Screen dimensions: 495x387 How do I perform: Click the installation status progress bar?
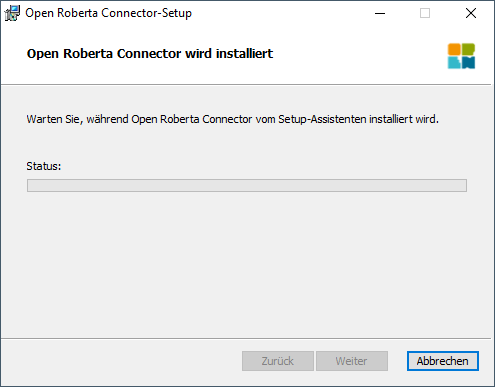247,185
